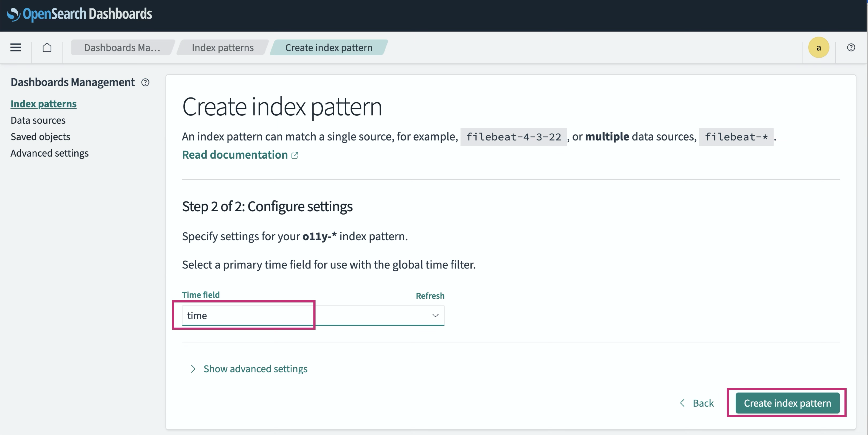Go to the Index patterns breadcrumb

pyautogui.click(x=223, y=48)
